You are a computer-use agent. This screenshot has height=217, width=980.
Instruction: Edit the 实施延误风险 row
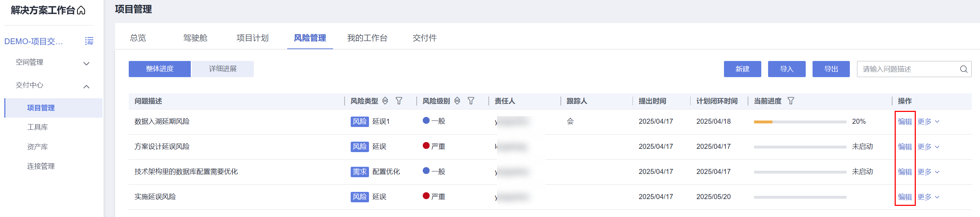[x=905, y=197]
